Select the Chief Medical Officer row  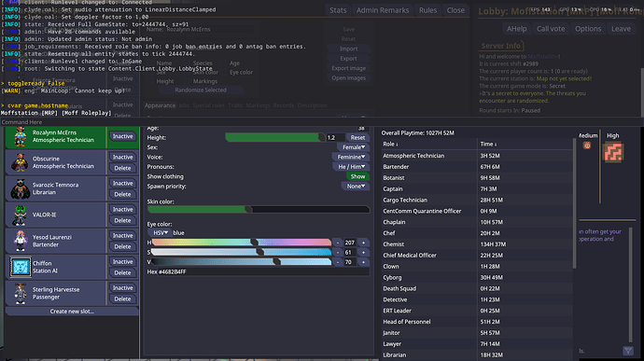476,256
